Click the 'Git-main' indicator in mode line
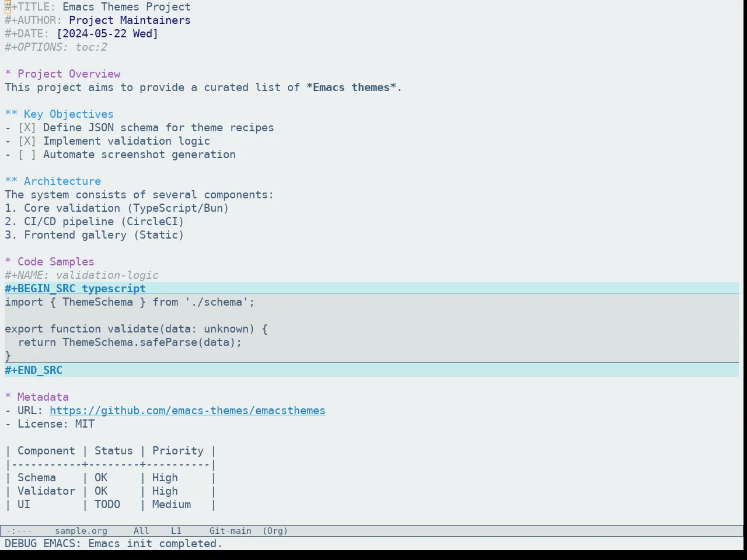747x560 pixels. (x=231, y=531)
